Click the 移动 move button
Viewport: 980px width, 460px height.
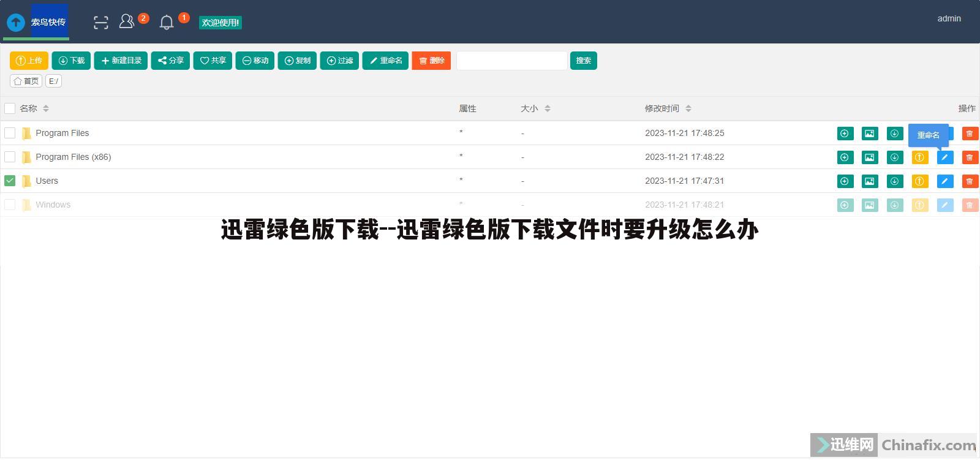255,61
